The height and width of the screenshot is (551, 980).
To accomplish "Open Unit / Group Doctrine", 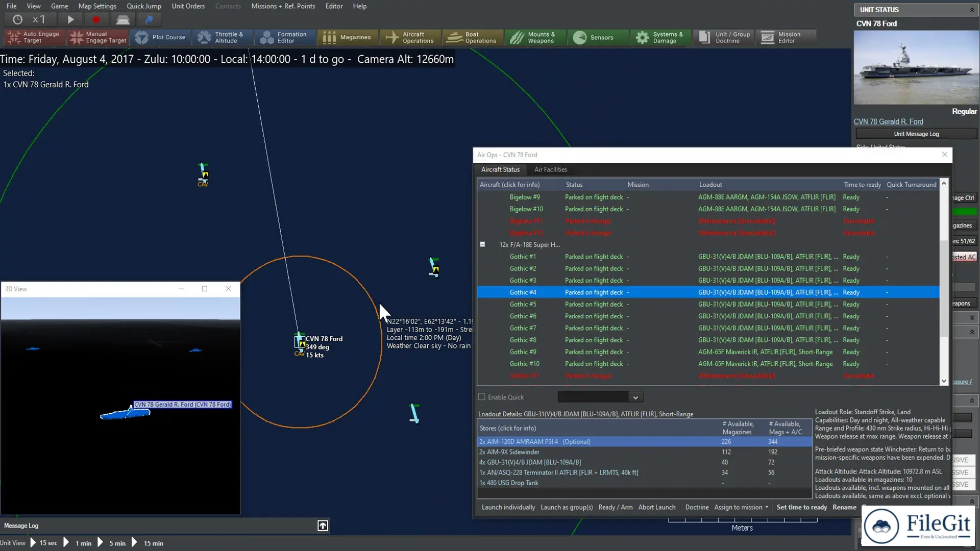I will point(724,37).
